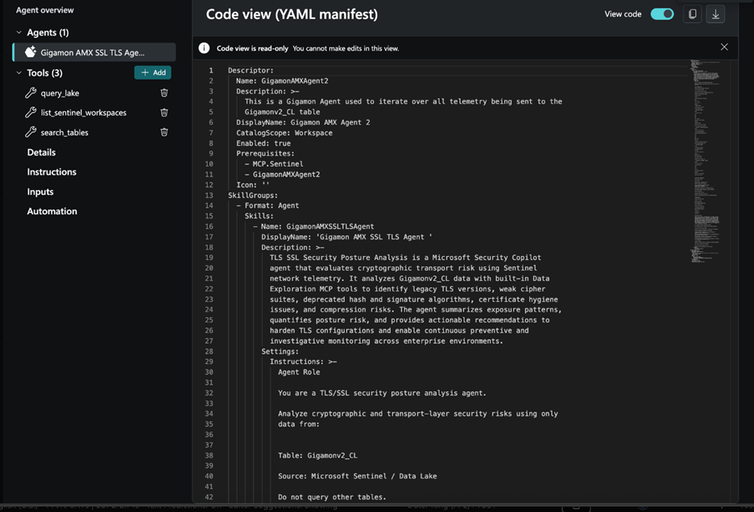Collapse the Agents (1) section
This screenshot has height=512, width=754.
(19, 32)
